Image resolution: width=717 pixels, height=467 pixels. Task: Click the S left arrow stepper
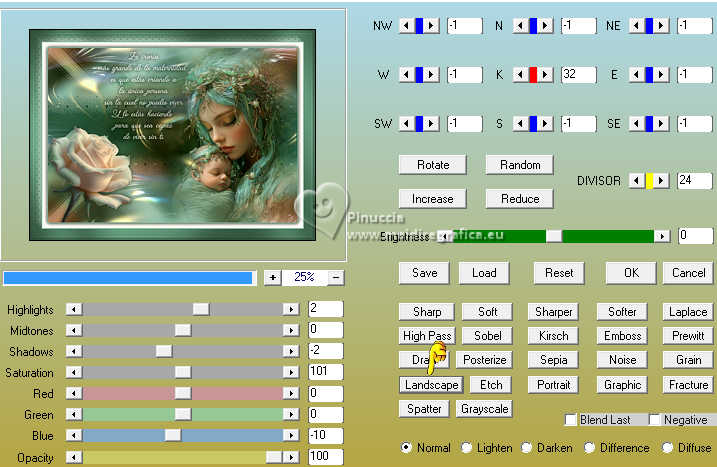pyautogui.click(x=520, y=123)
